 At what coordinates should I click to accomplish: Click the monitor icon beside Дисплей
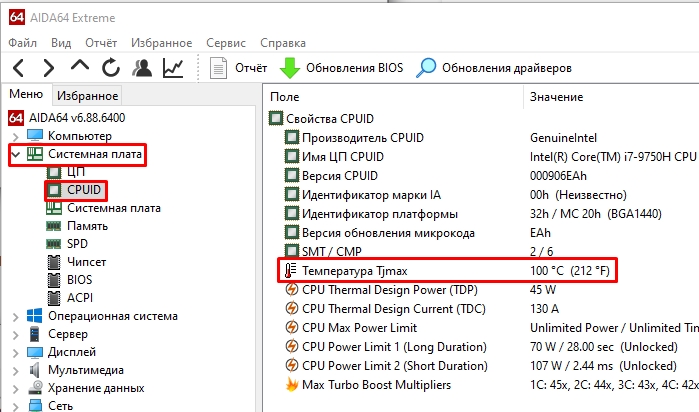[35, 352]
